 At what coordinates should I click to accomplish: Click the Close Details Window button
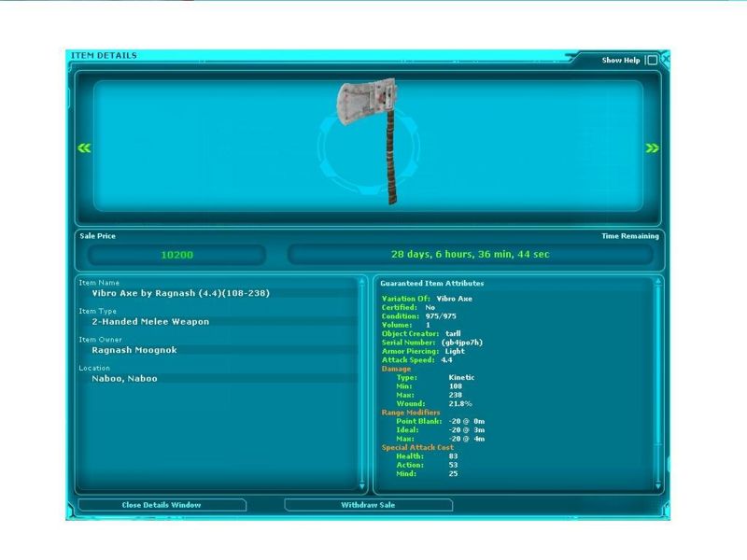point(162,505)
